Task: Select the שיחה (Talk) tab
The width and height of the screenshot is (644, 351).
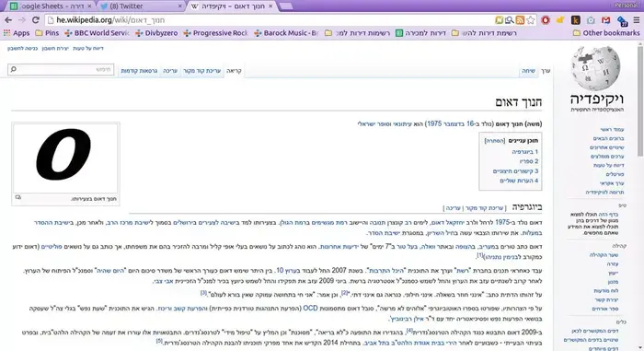Action: tap(529, 71)
